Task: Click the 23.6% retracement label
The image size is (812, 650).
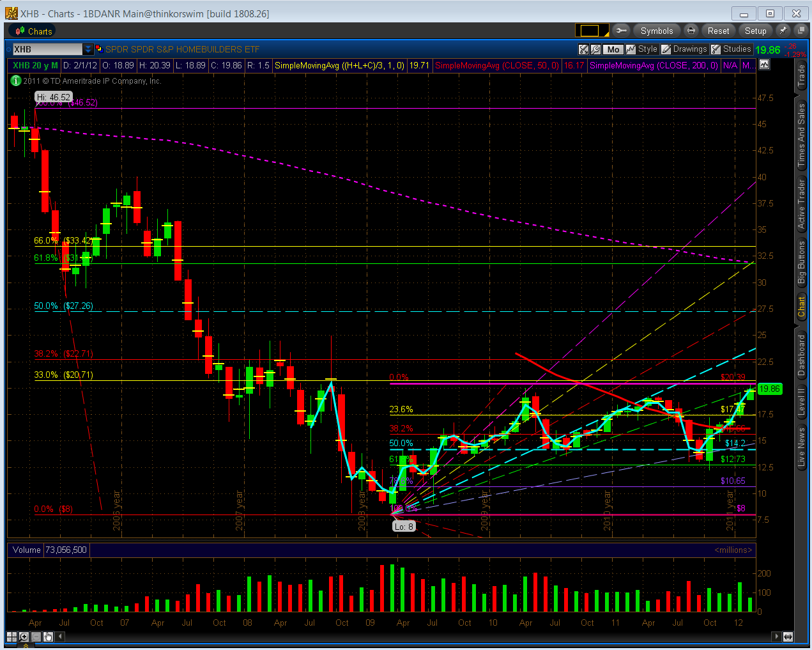Action: point(401,409)
